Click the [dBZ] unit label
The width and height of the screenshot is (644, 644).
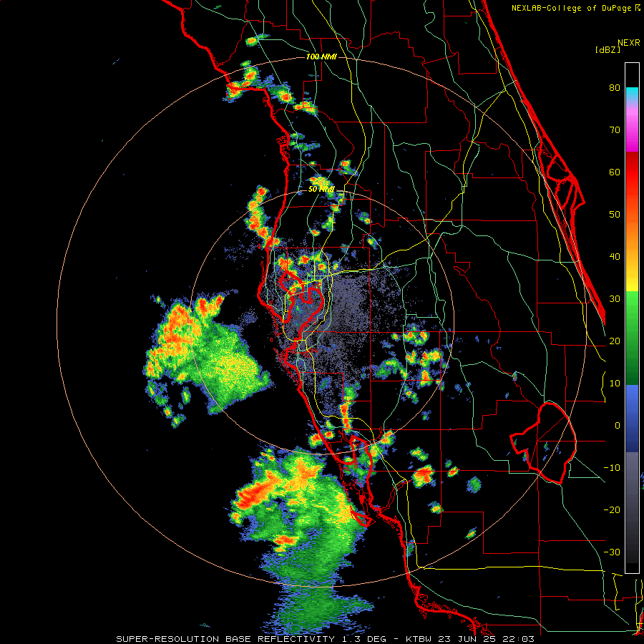point(608,49)
